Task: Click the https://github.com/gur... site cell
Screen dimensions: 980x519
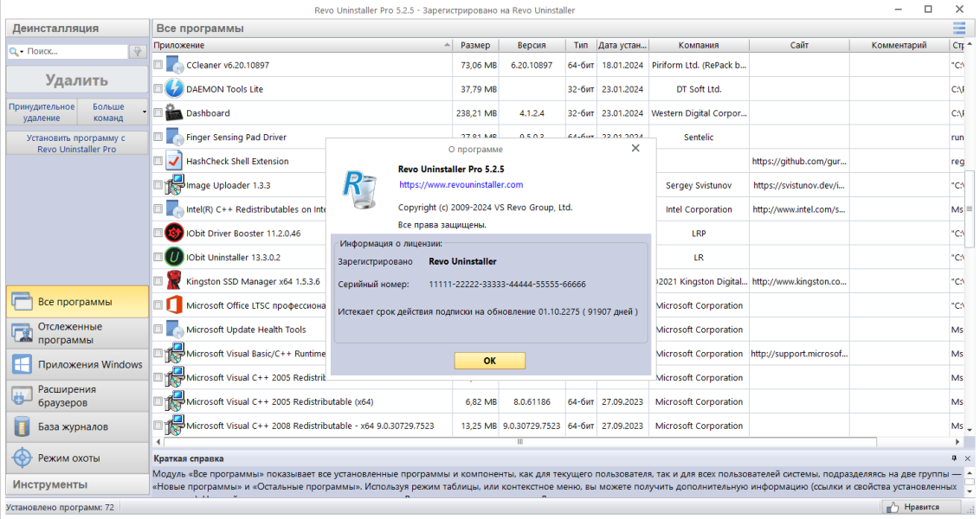Action: pos(799,161)
